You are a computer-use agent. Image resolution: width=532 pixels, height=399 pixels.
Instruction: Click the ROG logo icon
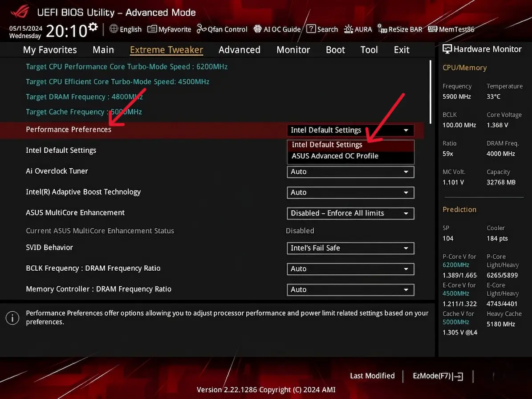click(x=20, y=12)
